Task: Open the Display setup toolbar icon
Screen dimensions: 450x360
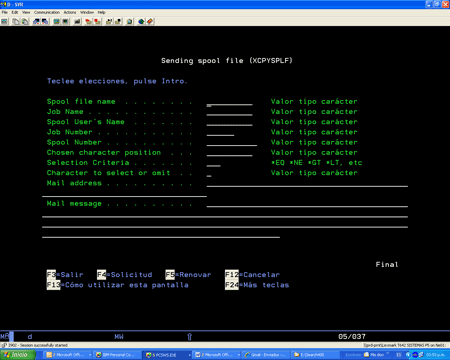Action: [56, 22]
